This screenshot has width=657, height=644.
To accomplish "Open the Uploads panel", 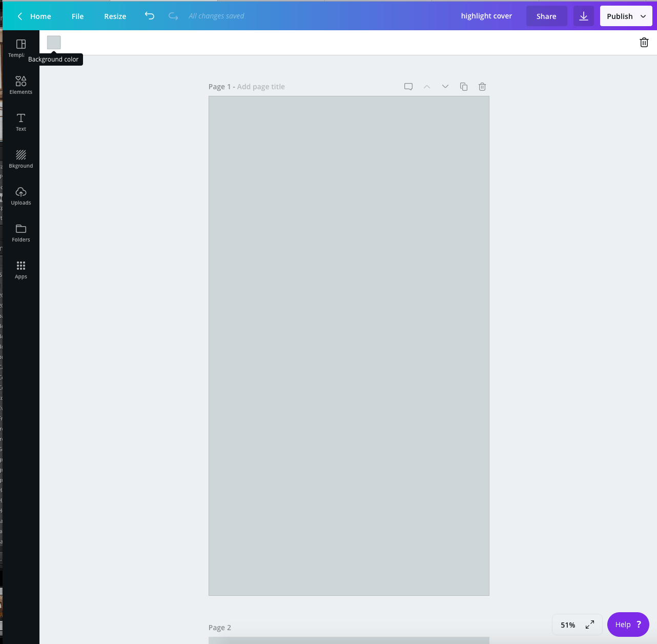I will (20, 196).
